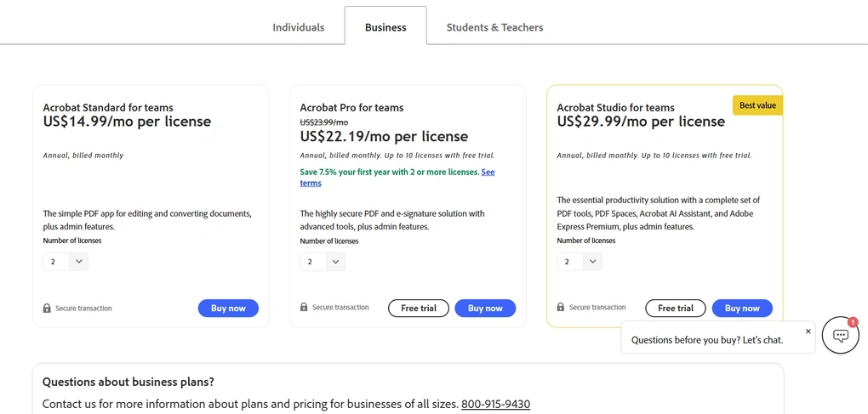The height and width of the screenshot is (414, 868).
Task: Click the US$29.99/mo per license price
Action: click(x=641, y=121)
